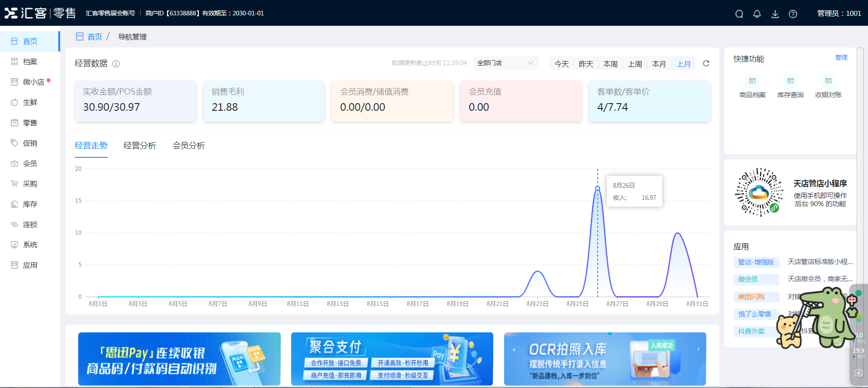Click the 促销 tag icon in the sidebar
Image resolution: width=868 pixels, height=388 pixels.
point(14,143)
